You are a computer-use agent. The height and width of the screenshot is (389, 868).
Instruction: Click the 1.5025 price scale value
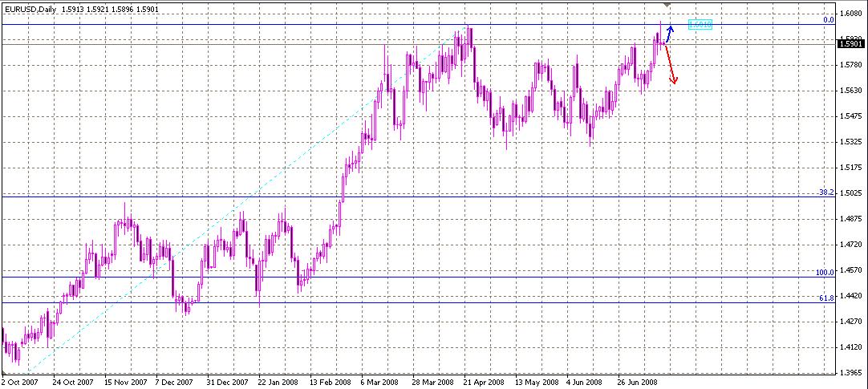(x=851, y=193)
